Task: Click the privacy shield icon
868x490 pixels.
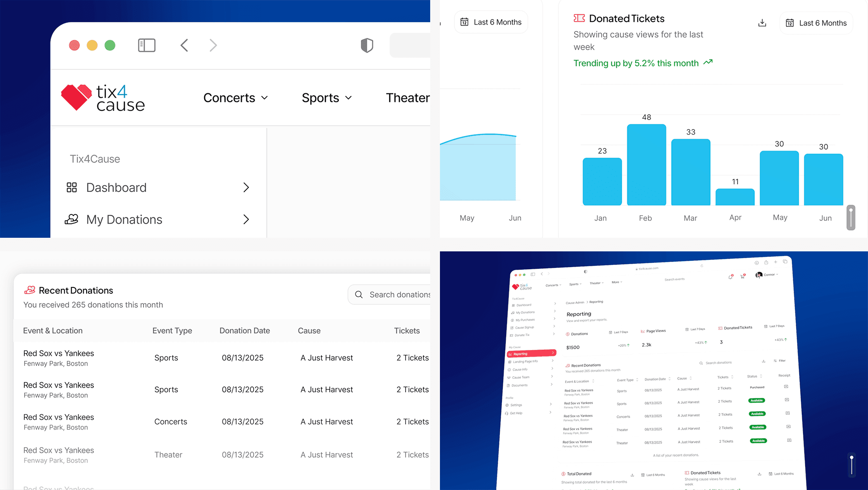Action: click(x=367, y=45)
